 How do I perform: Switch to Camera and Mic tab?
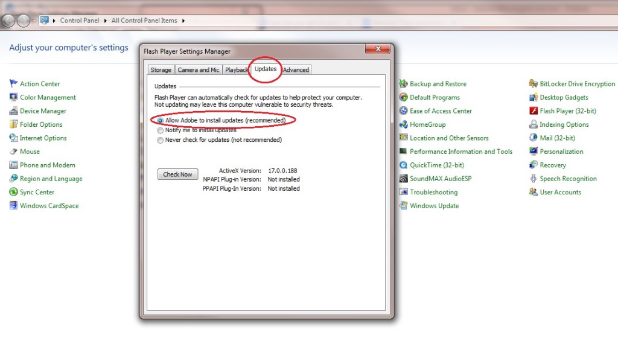[198, 70]
